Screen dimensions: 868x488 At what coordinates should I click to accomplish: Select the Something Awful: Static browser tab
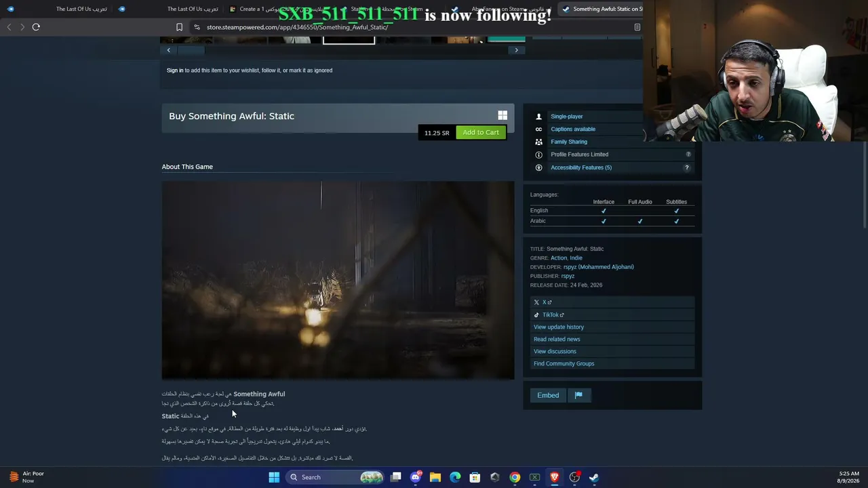point(601,9)
